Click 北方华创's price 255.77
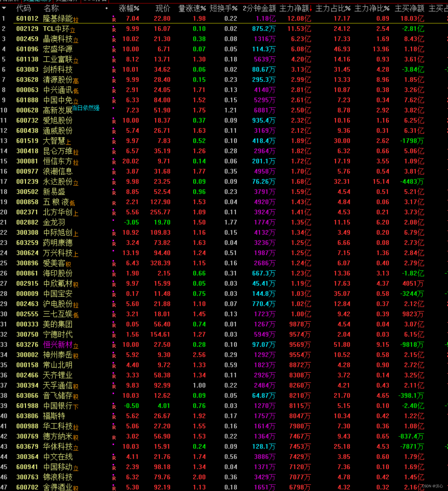The image size is (448, 491). (160, 212)
